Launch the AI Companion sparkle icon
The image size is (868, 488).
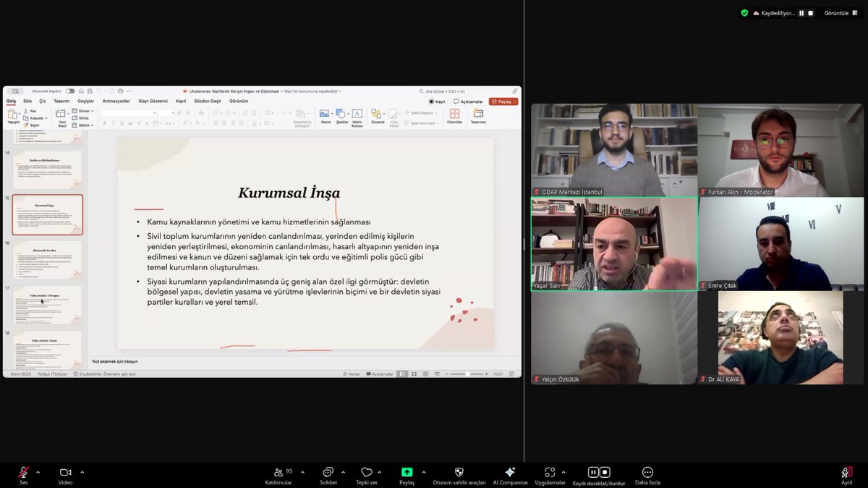click(510, 472)
